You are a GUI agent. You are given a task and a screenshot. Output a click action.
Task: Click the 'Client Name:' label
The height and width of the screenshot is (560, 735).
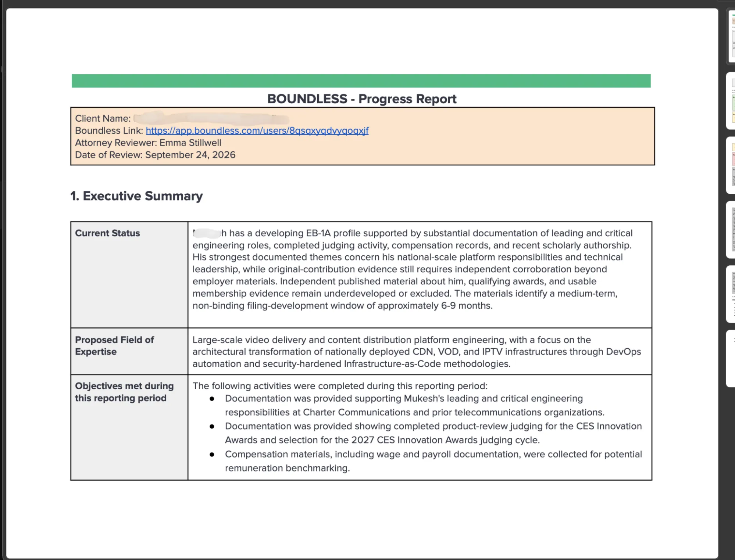[103, 119]
